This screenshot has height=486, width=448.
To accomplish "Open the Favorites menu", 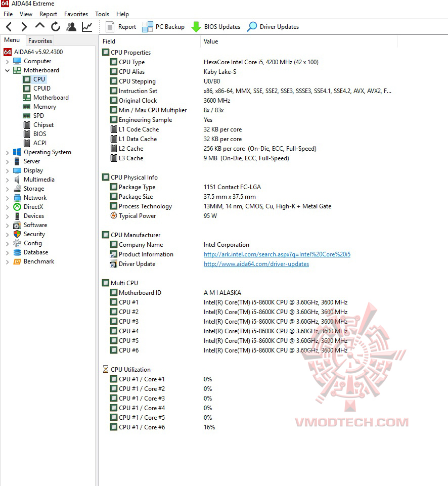I will [x=76, y=14].
